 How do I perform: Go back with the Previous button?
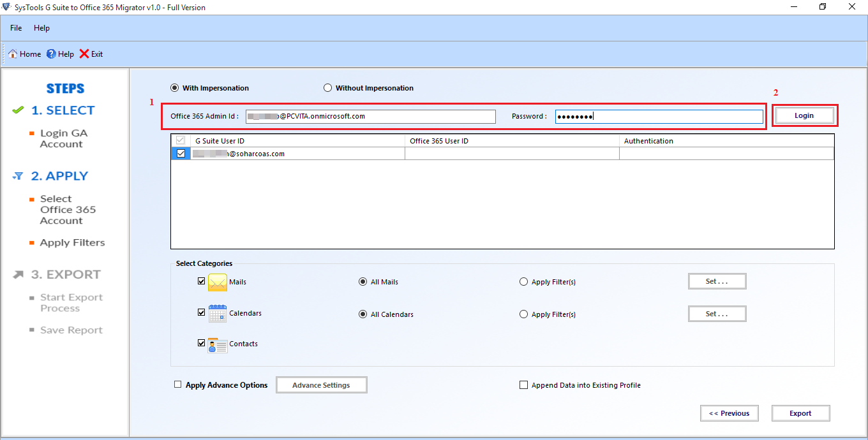[729, 413]
